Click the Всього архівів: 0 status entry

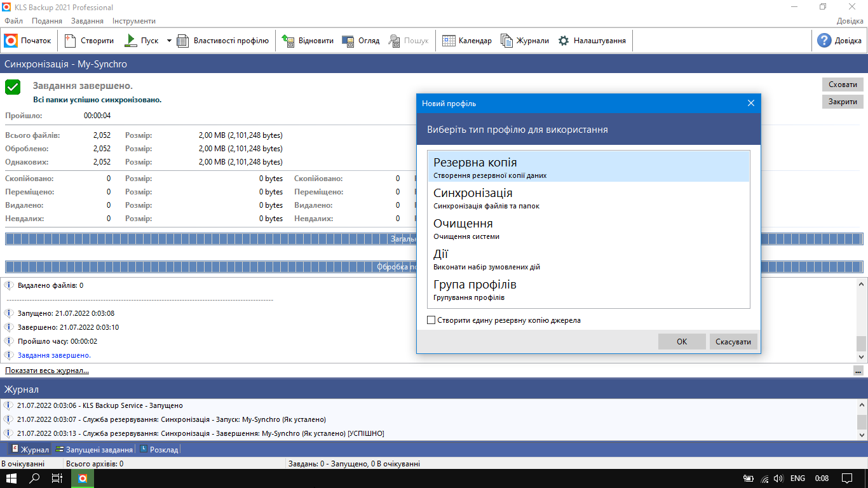click(95, 464)
